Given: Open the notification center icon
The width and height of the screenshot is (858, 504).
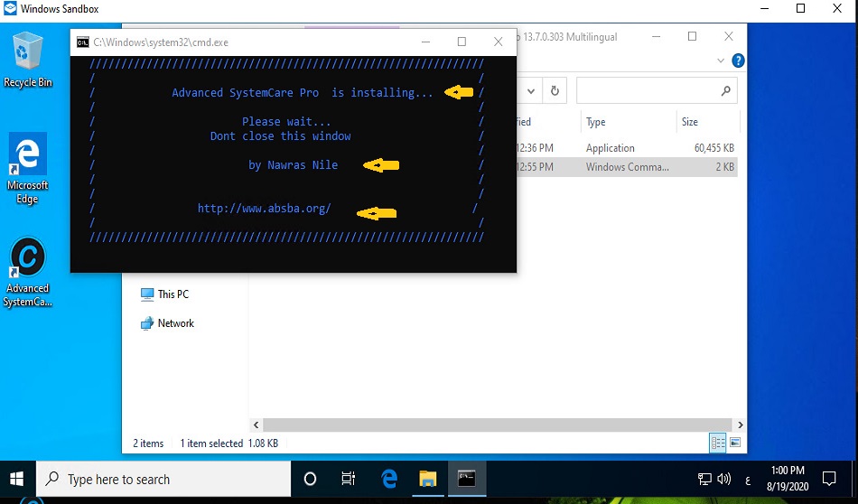Looking at the screenshot, I should [x=829, y=480].
